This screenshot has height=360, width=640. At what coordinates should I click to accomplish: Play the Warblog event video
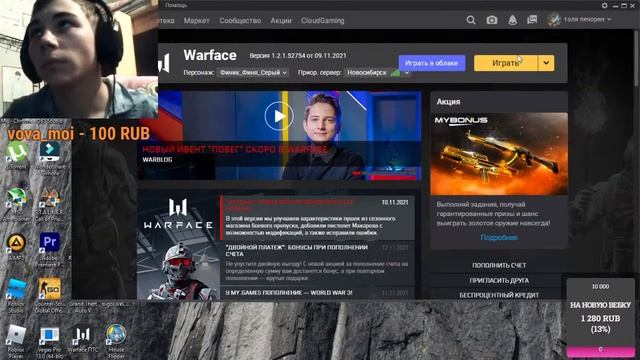pos(279,116)
